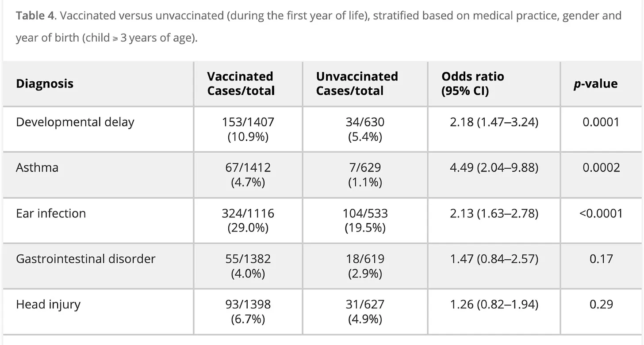Click the Table 4 caption label

[x=36, y=16]
